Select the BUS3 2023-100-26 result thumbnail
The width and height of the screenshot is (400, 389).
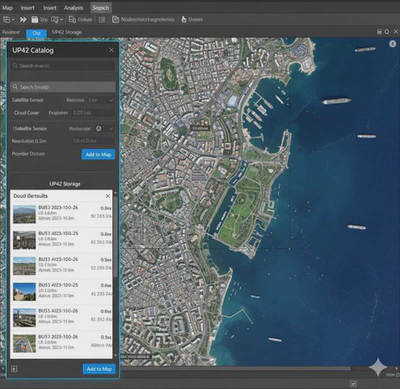(24, 214)
